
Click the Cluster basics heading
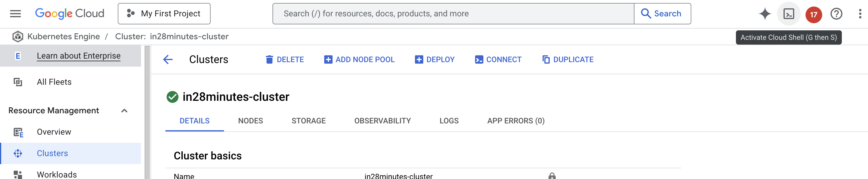pyautogui.click(x=208, y=156)
